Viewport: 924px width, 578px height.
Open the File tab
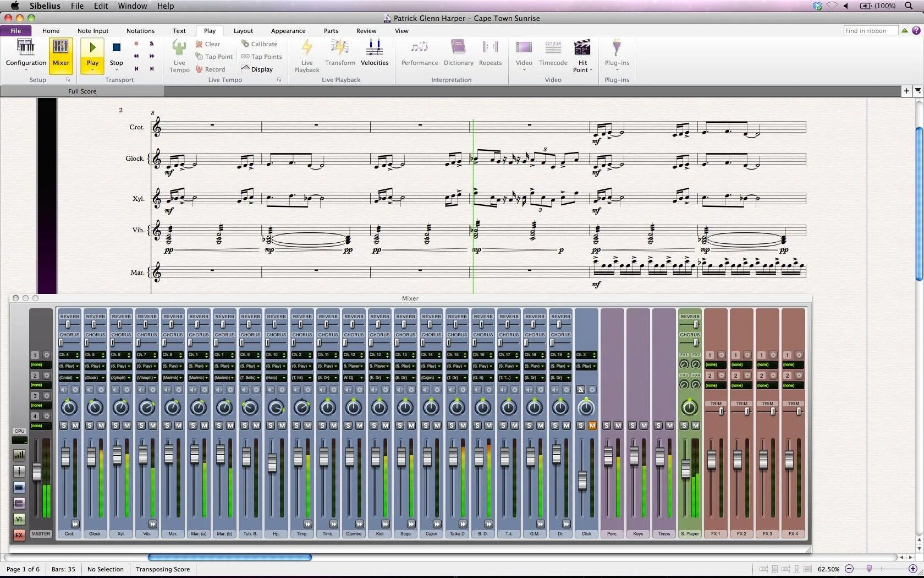point(16,31)
